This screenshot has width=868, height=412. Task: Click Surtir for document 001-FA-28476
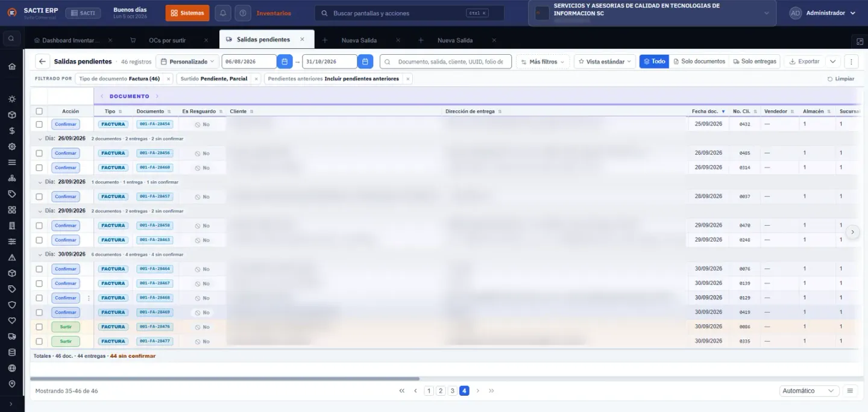pyautogui.click(x=66, y=327)
